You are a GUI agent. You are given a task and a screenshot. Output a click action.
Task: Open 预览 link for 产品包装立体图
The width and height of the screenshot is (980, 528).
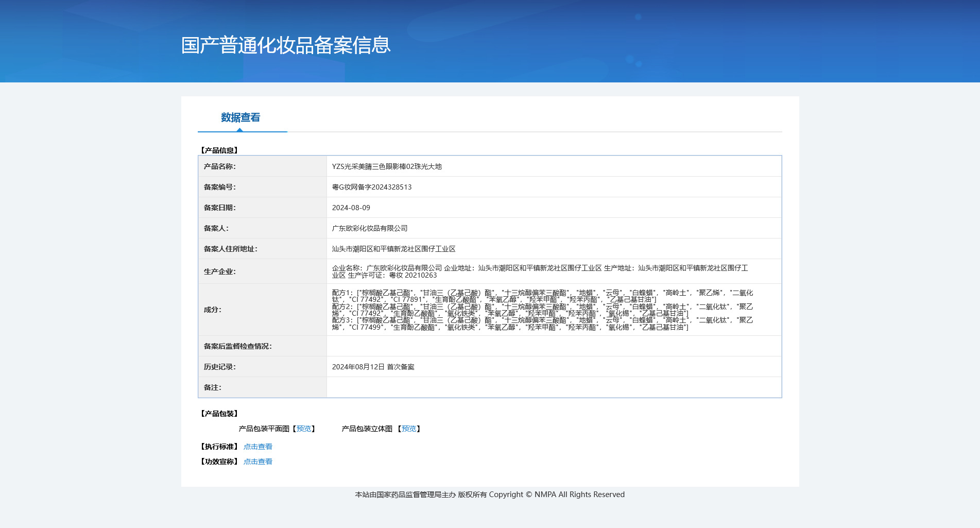(409, 429)
